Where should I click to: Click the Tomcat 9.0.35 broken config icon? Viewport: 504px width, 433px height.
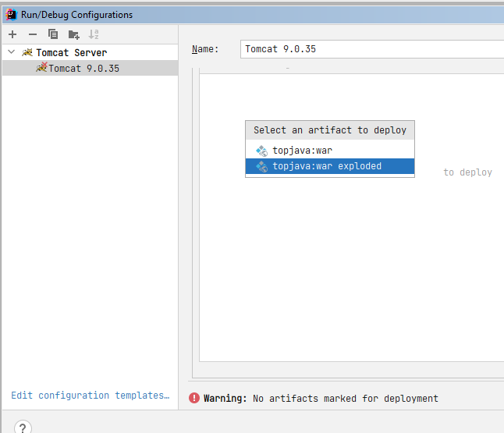41,68
